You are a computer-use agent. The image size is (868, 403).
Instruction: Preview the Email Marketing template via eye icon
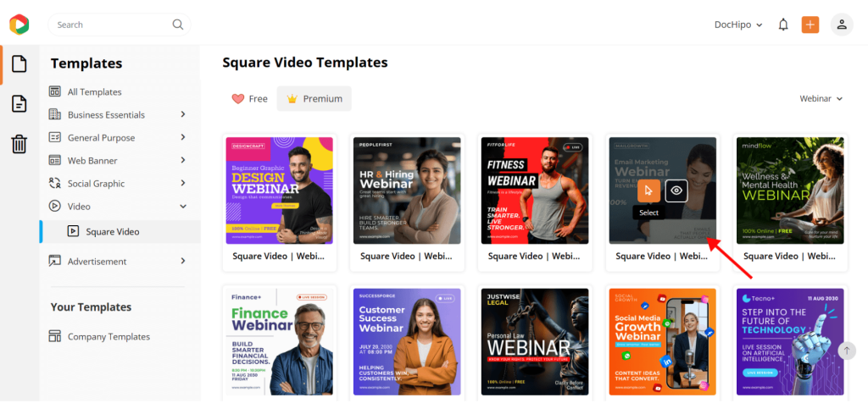(676, 190)
